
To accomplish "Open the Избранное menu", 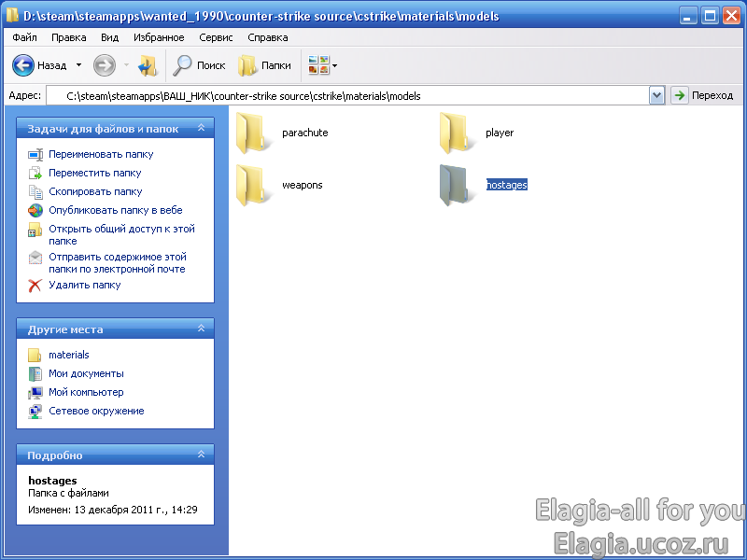I will pyautogui.click(x=159, y=37).
